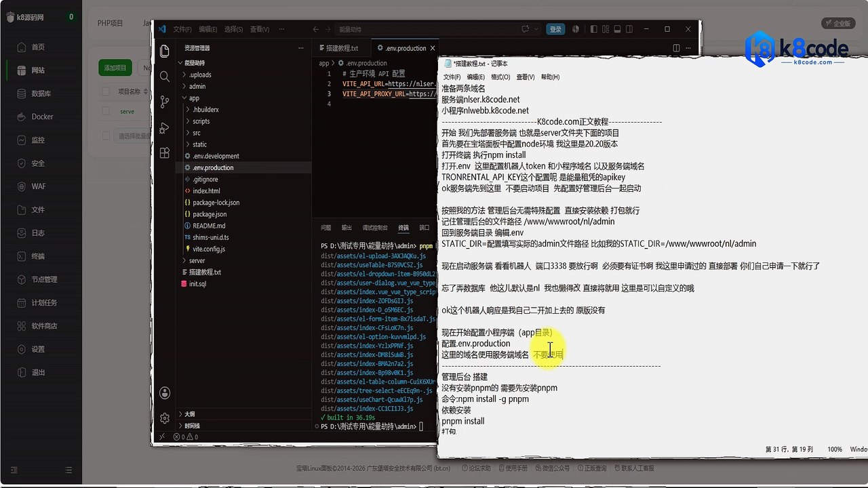Click the 登录 button in VS Code title bar

(555, 29)
